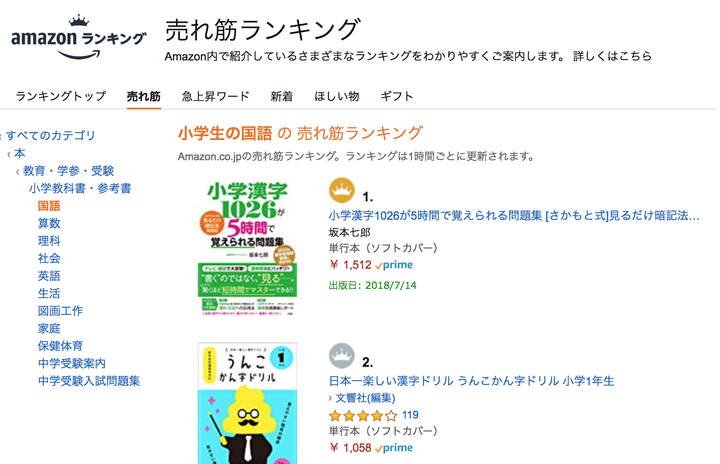Image resolution: width=720 pixels, height=464 pixels.
Task: Switch to the ランキングトップ tab
Action: pos(60,96)
